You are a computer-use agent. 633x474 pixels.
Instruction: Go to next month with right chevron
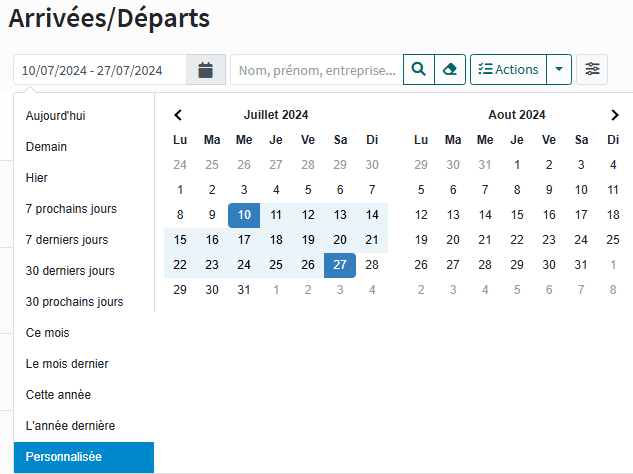pyautogui.click(x=615, y=115)
